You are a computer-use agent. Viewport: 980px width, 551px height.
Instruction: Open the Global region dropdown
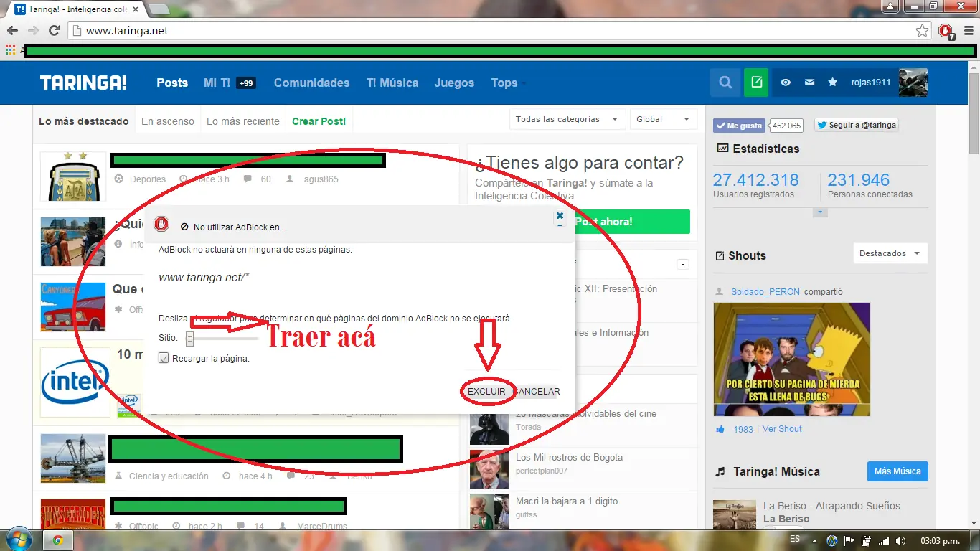663,119
